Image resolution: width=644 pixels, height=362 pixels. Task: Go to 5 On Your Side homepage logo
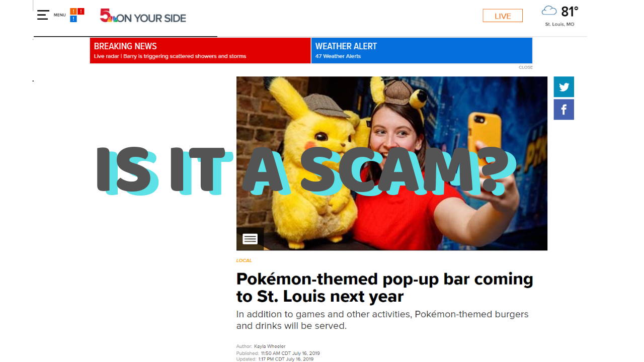(143, 16)
